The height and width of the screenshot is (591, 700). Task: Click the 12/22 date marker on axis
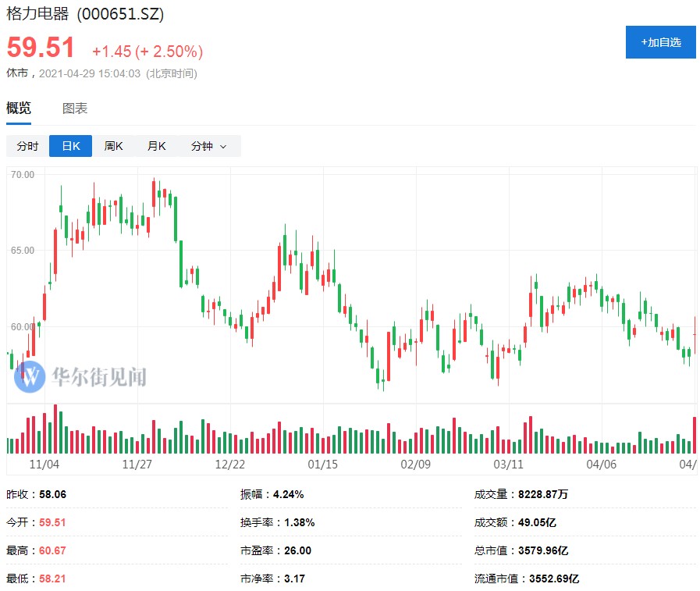point(229,464)
